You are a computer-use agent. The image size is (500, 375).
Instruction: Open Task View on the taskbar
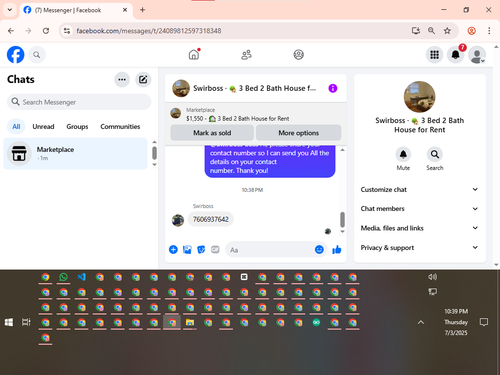coord(26,322)
